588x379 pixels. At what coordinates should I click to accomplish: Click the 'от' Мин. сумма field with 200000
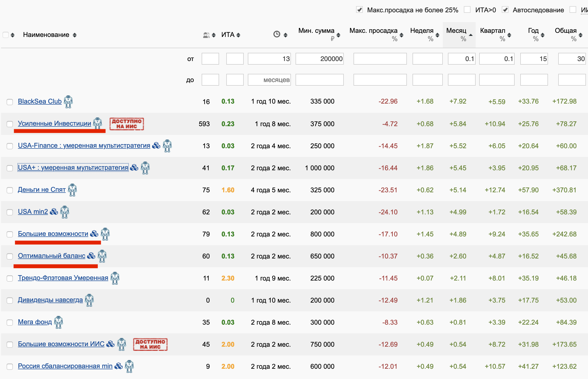pyautogui.click(x=320, y=59)
